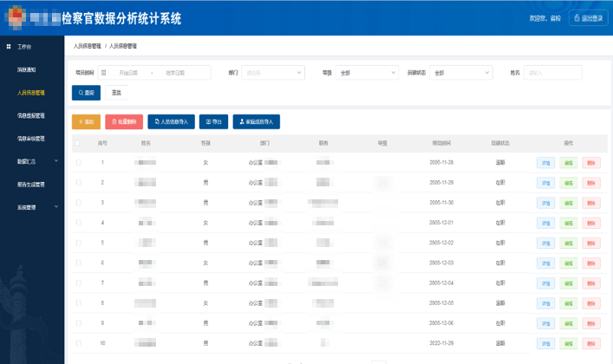Click the 导出 export button
Viewport: 613px width, 364px height.
(x=213, y=121)
